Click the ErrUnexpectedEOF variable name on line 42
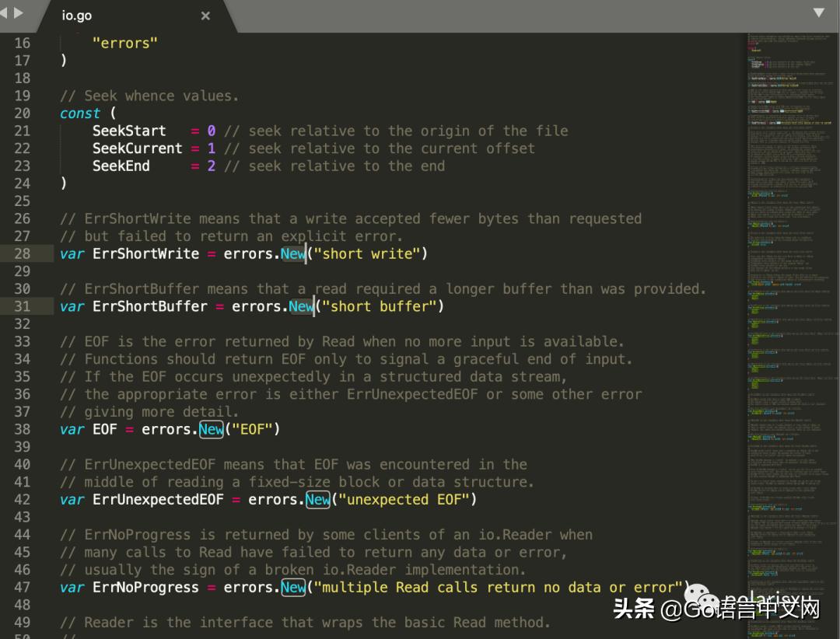This screenshot has height=639, width=840. click(x=158, y=500)
